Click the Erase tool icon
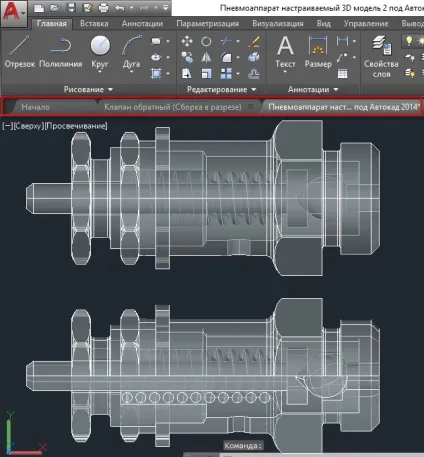Image resolution: width=424 pixels, height=457 pixels. (x=254, y=41)
